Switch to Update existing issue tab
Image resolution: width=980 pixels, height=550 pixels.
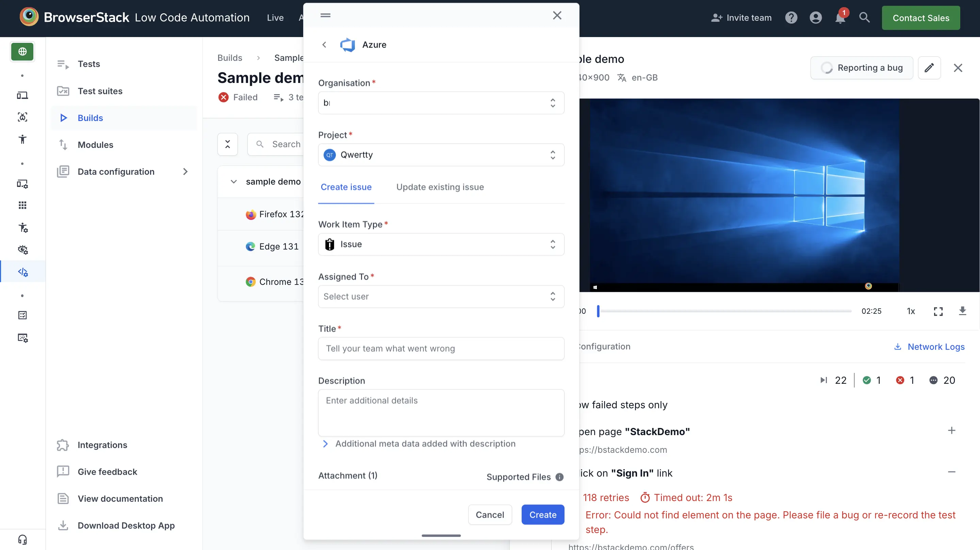(440, 187)
